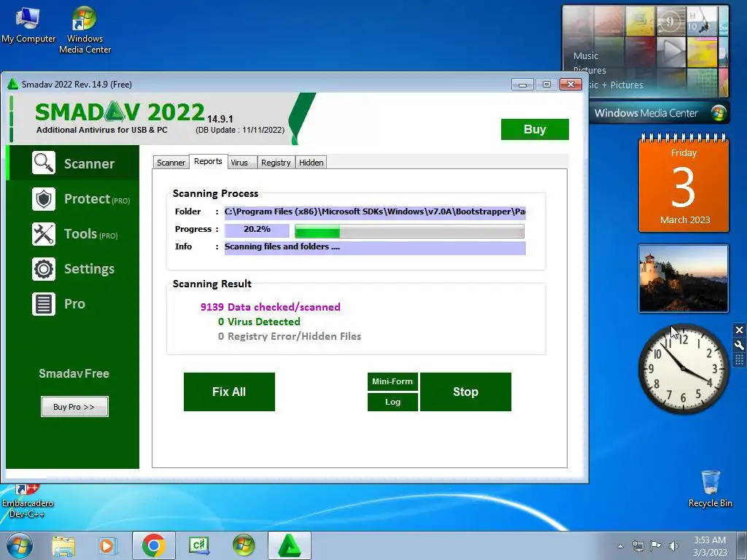
Task: Grab the clock gadget drag handle
Action: [x=739, y=359]
